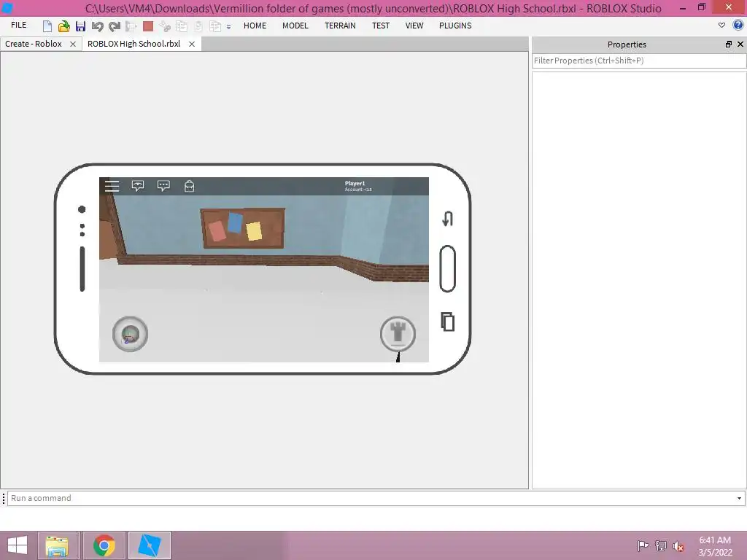Click the greyed-out play solo toolbar icon
Viewport: 747px width, 560px height.
pyautogui.click(x=131, y=26)
